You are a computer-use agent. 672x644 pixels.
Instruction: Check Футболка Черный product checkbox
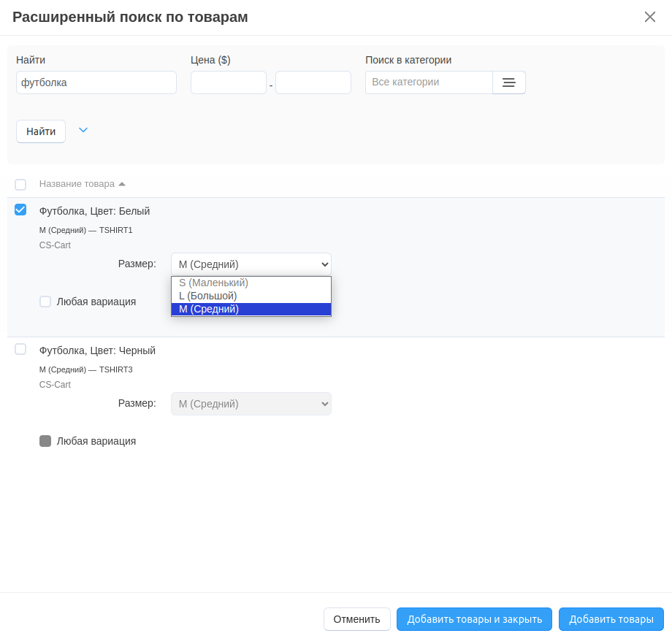tap(20, 349)
